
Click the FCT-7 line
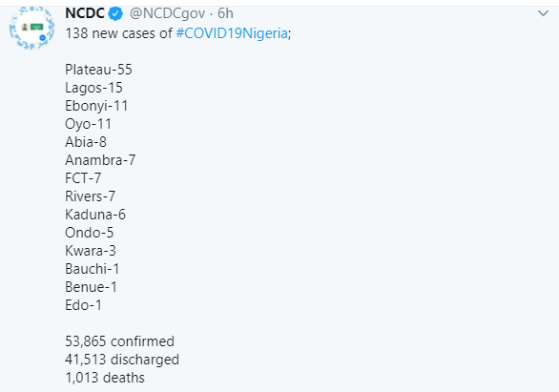pos(83,178)
